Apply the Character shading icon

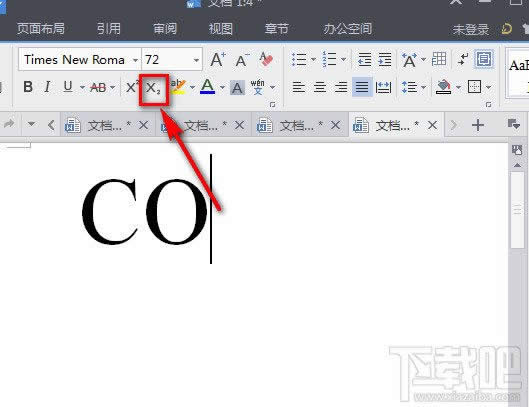point(237,88)
